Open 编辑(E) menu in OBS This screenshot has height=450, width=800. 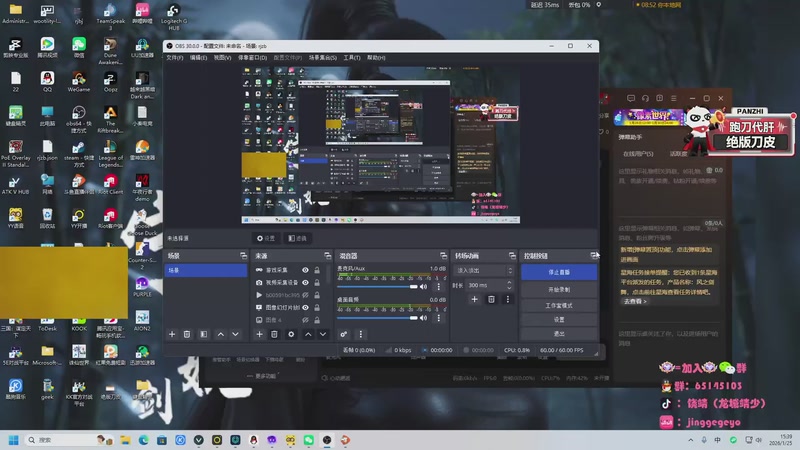coord(198,58)
